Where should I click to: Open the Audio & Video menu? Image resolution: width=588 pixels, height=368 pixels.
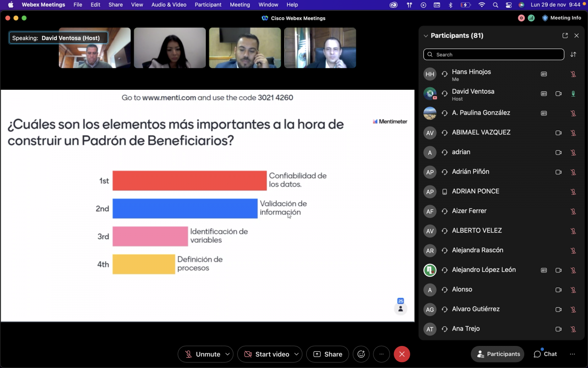click(169, 5)
